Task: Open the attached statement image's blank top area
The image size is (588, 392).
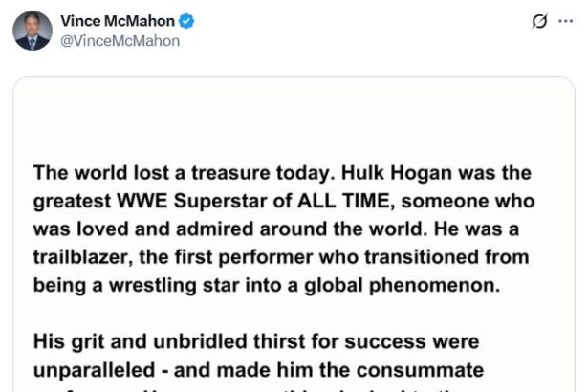Action: tap(294, 120)
